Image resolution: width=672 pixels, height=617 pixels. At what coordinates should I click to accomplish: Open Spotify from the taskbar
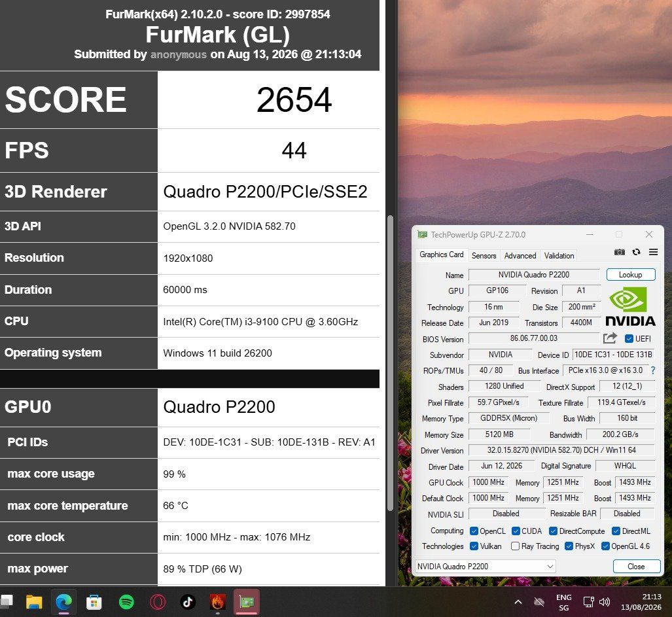click(126, 602)
